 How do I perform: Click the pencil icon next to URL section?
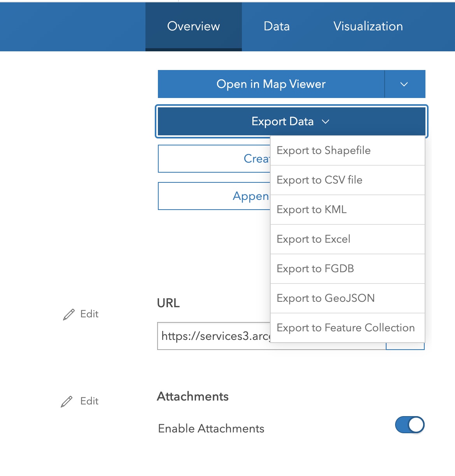[x=68, y=314]
